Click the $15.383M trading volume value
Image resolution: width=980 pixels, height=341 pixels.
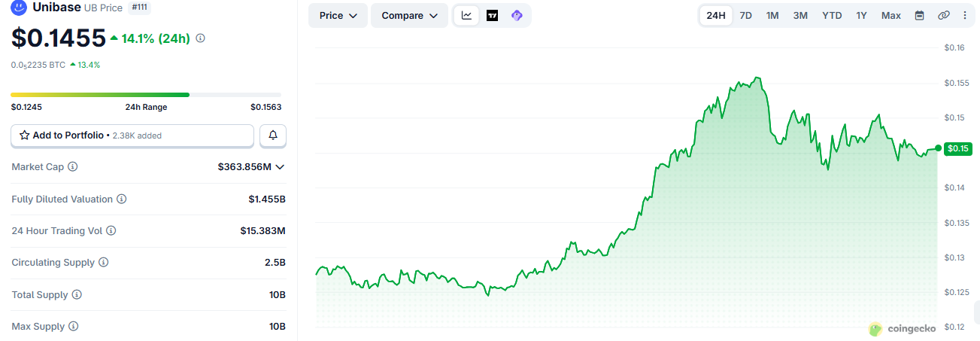263,231
